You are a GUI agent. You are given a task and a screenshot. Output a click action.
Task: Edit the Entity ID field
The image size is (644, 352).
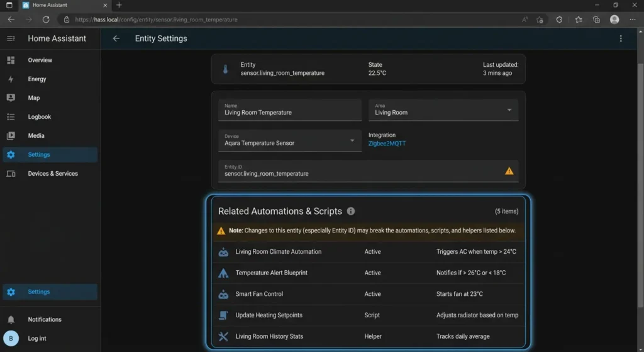[369, 171]
